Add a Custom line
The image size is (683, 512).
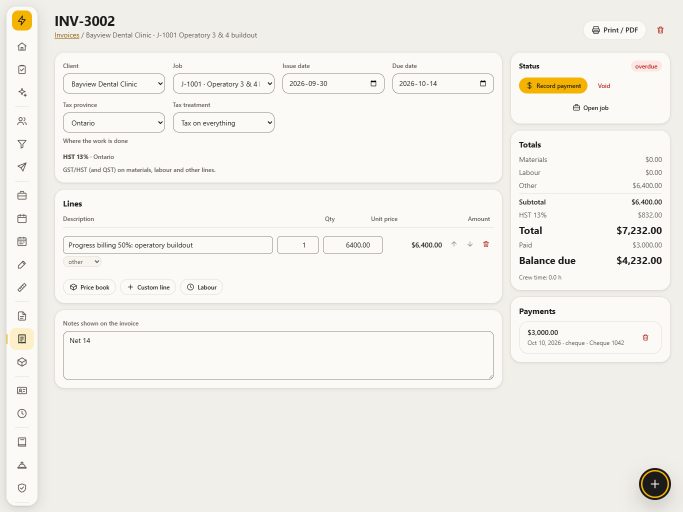click(x=148, y=287)
